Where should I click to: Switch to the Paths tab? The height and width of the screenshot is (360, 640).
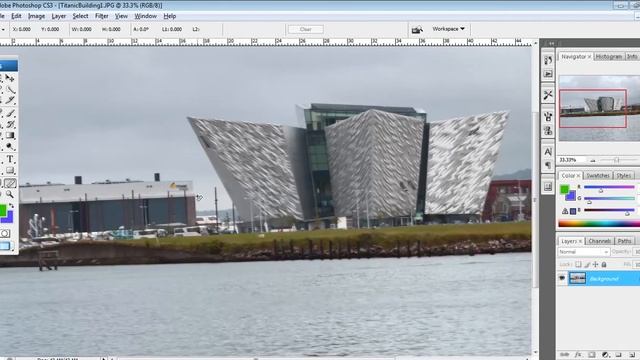(624, 241)
